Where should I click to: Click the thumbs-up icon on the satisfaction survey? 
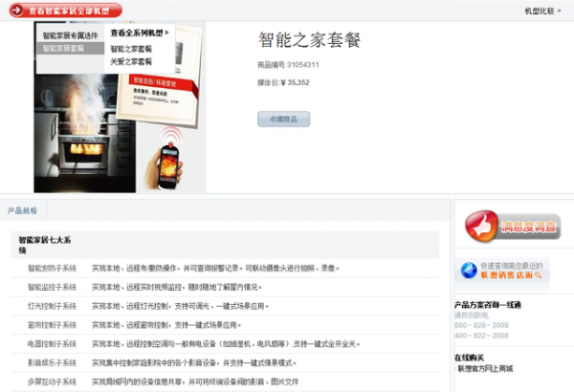tap(479, 227)
